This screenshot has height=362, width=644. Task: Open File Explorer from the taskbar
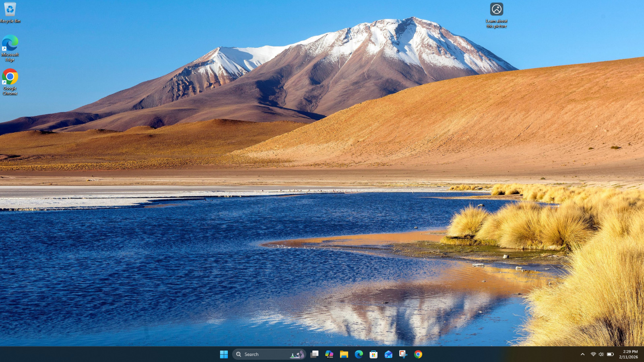pos(344,354)
